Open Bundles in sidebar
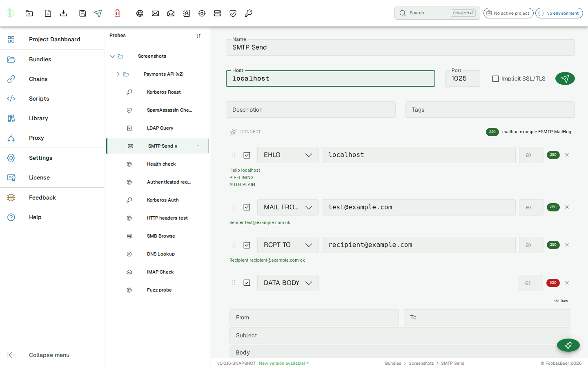Screen dimensions: 588x368 (x=52, y=59)
